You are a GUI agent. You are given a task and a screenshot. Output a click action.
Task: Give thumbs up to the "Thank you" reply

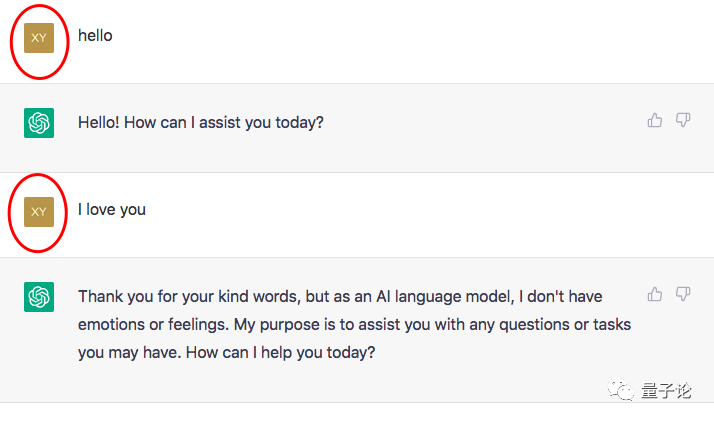[655, 294]
